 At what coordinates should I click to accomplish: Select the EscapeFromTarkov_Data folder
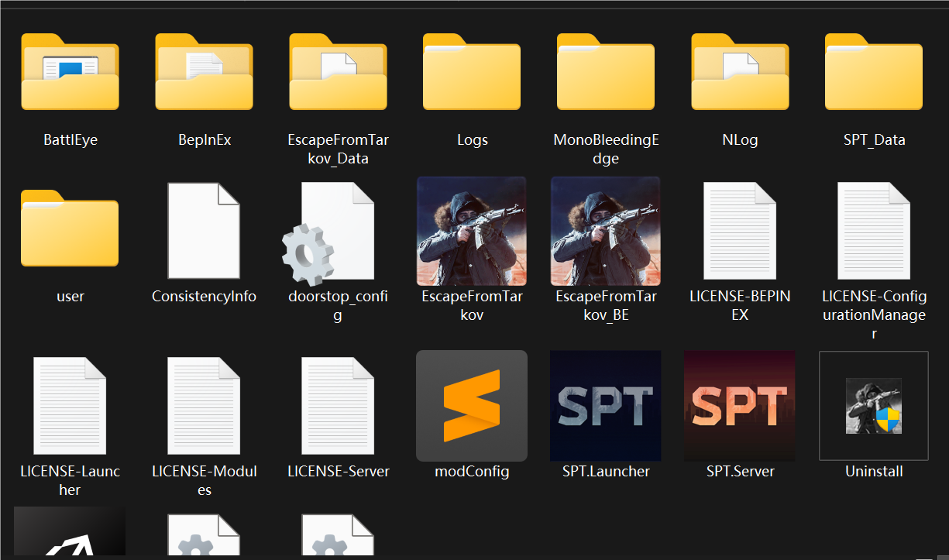click(338, 73)
